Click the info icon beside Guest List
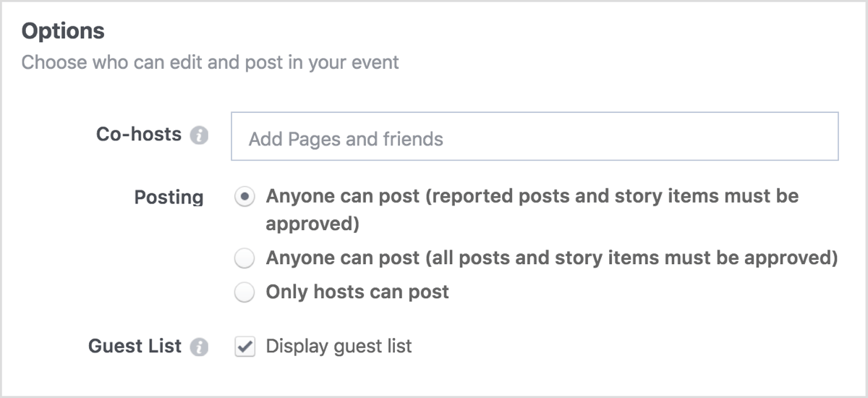Viewport: 868px width, 398px height. 199,347
